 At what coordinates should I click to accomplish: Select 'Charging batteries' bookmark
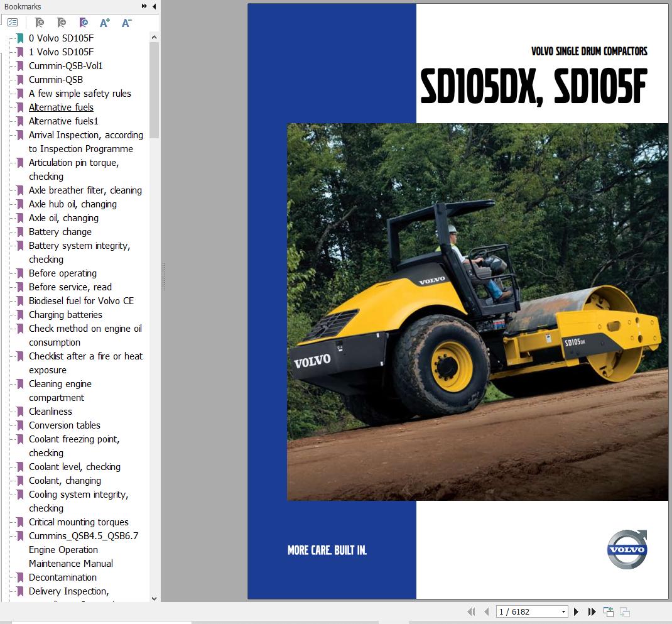[65, 315]
